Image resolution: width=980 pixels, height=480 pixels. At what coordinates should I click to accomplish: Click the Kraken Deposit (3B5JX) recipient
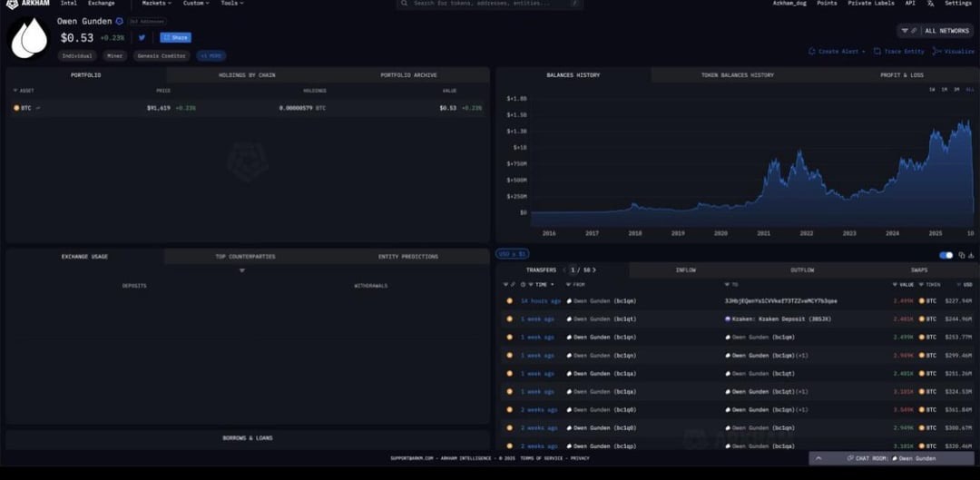tap(777, 319)
